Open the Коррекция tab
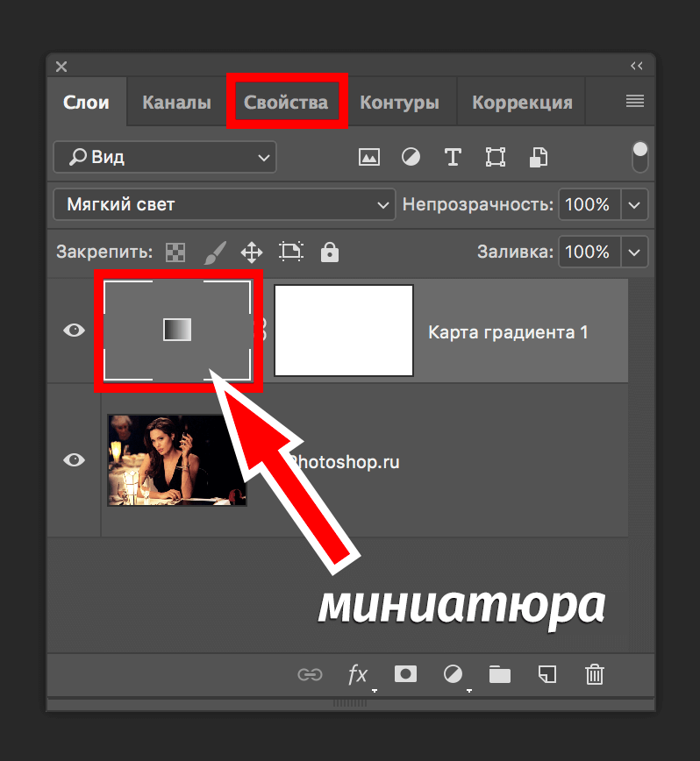 [522, 103]
